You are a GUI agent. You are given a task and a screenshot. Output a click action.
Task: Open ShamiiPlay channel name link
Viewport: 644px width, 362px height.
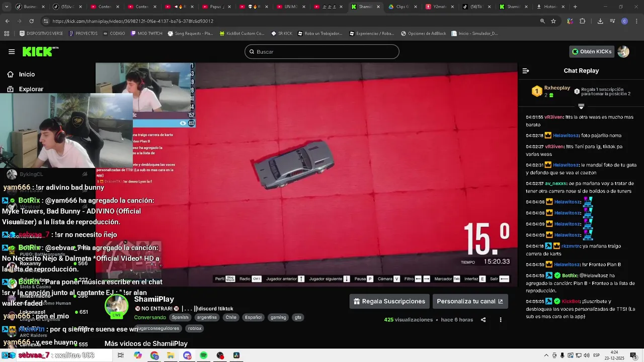pyautogui.click(x=154, y=299)
